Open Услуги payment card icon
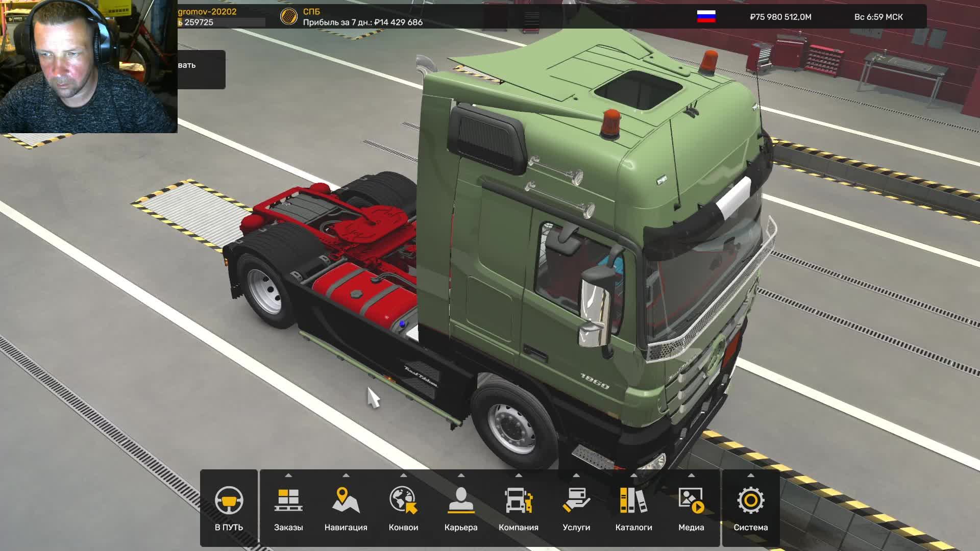Image resolution: width=980 pixels, height=551 pixels. tap(576, 500)
